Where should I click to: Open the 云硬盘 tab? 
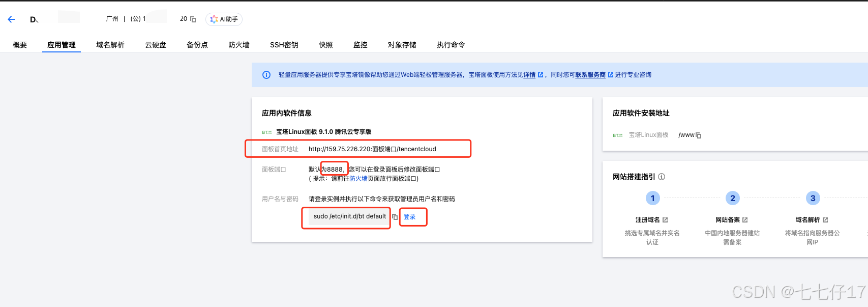click(x=156, y=45)
